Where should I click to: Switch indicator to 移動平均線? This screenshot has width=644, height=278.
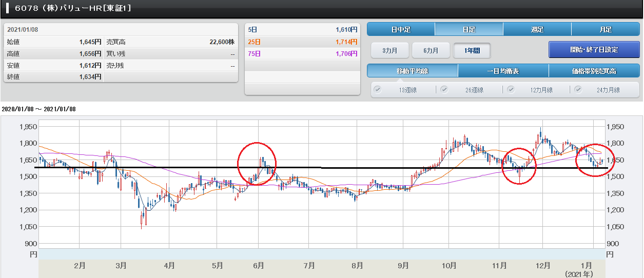pyautogui.click(x=413, y=71)
